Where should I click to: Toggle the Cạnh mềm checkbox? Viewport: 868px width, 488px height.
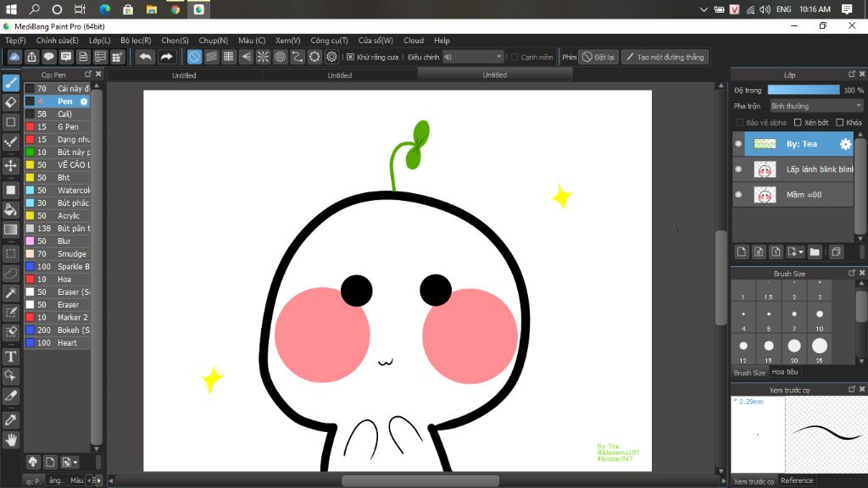tap(515, 57)
